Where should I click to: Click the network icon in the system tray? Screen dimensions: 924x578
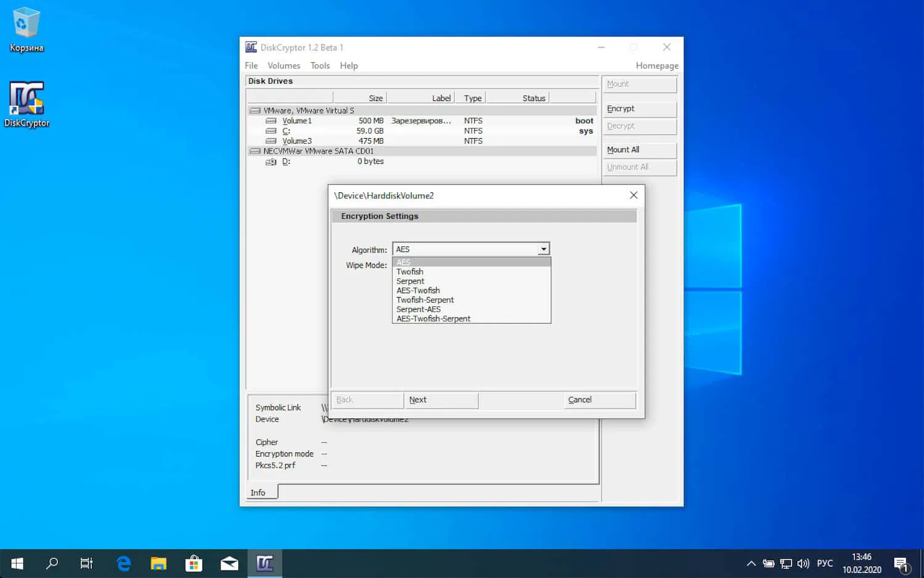tap(786, 563)
